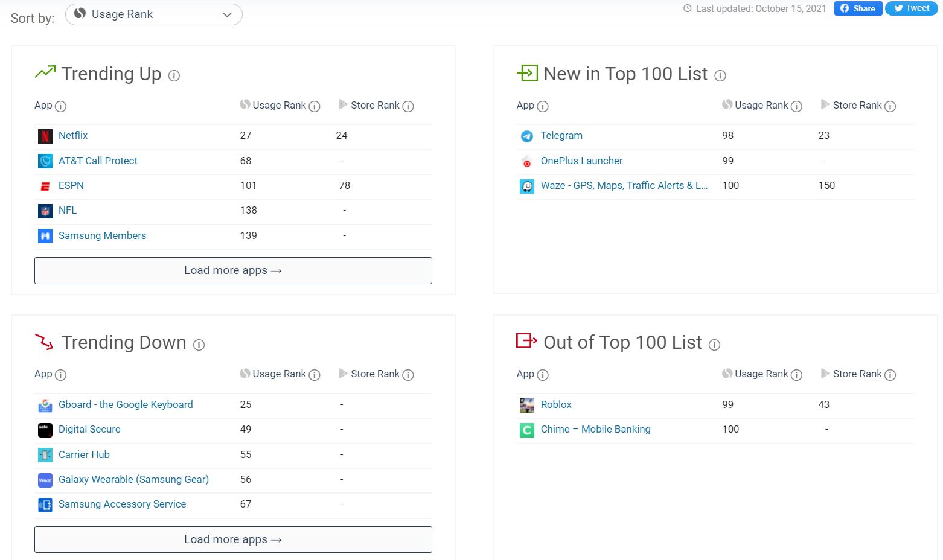Click Store Rank info icon in Out of Top 100
Screen dimensions: 943x560
click(x=890, y=375)
